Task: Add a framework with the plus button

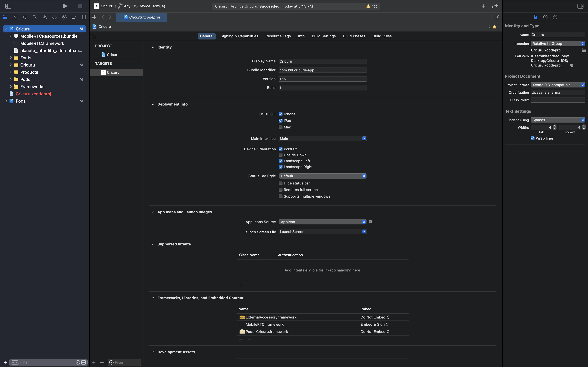Action: click(241, 339)
